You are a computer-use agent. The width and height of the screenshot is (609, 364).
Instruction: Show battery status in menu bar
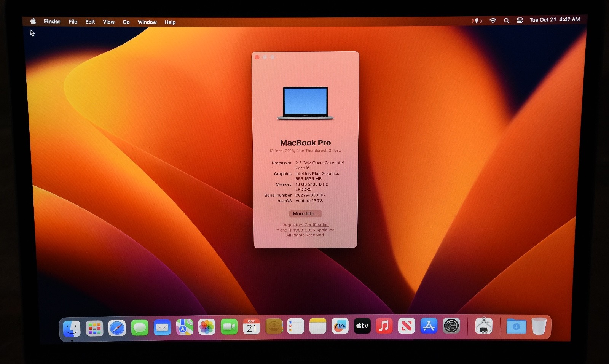click(477, 21)
